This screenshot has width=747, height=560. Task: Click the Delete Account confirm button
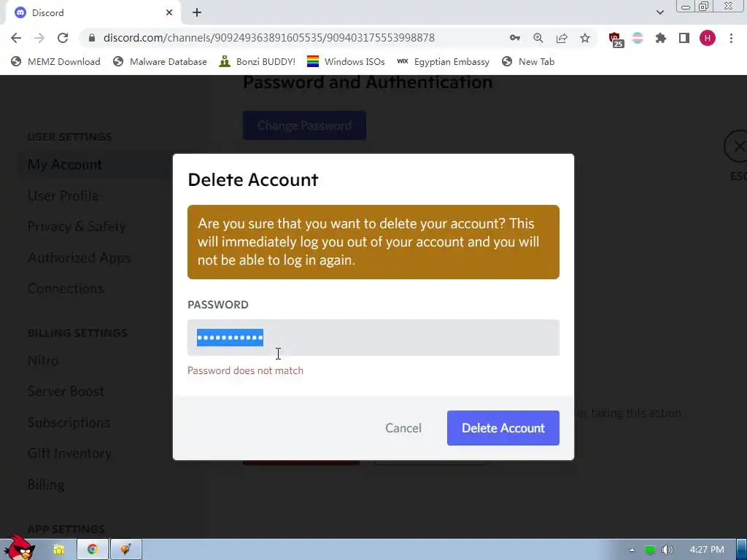(x=503, y=428)
